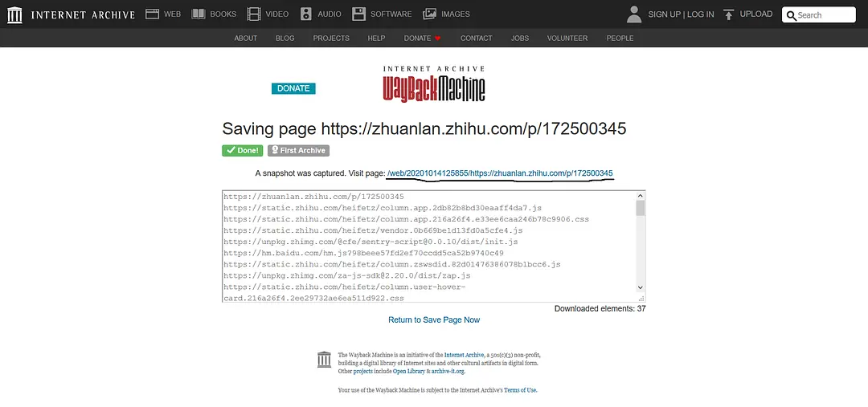Open the Web section icon
Image resolution: width=868 pixels, height=407 pixels.
pos(152,14)
